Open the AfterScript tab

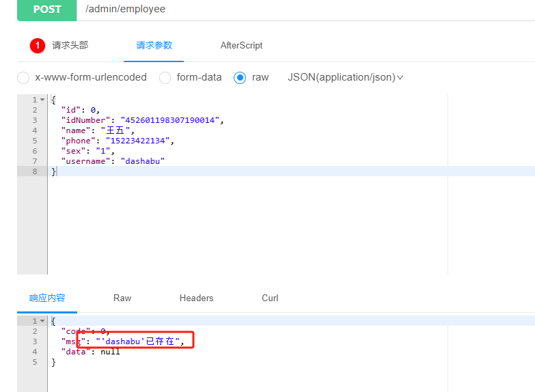click(x=241, y=46)
